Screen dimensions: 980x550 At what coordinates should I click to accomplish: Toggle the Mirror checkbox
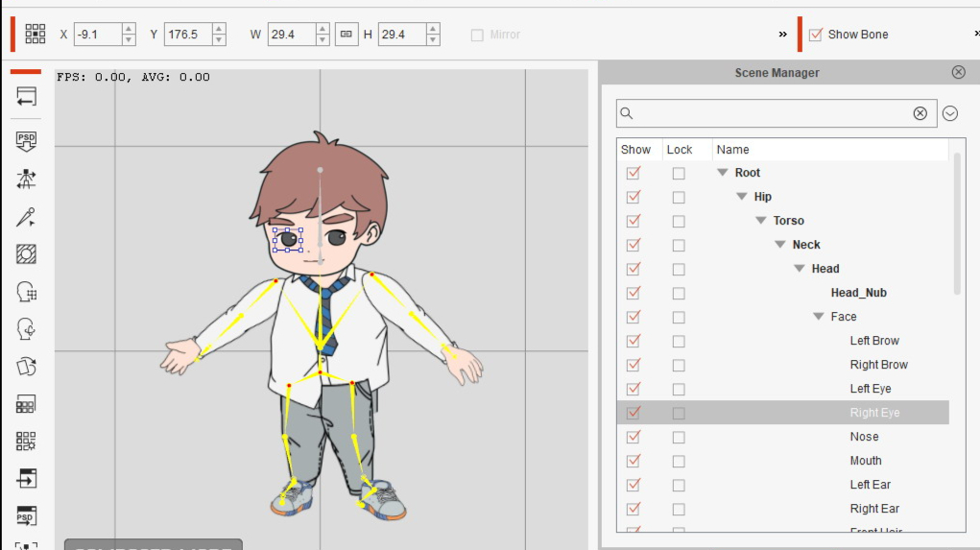(x=477, y=35)
